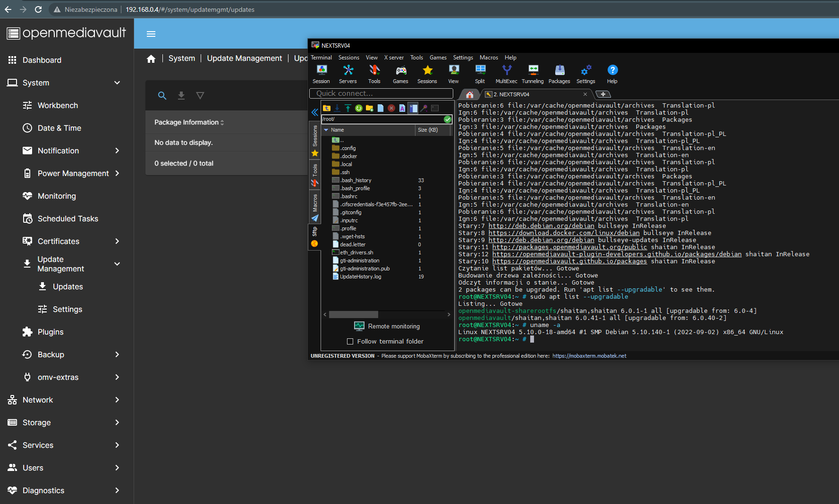The width and height of the screenshot is (839, 504).
Task: Expand the Storage sidebar section
Action: coord(117,423)
